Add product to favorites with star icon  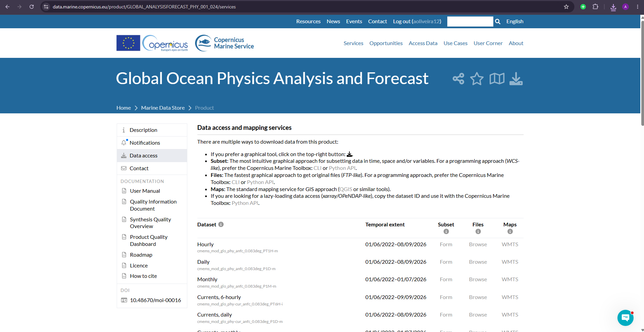(477, 79)
